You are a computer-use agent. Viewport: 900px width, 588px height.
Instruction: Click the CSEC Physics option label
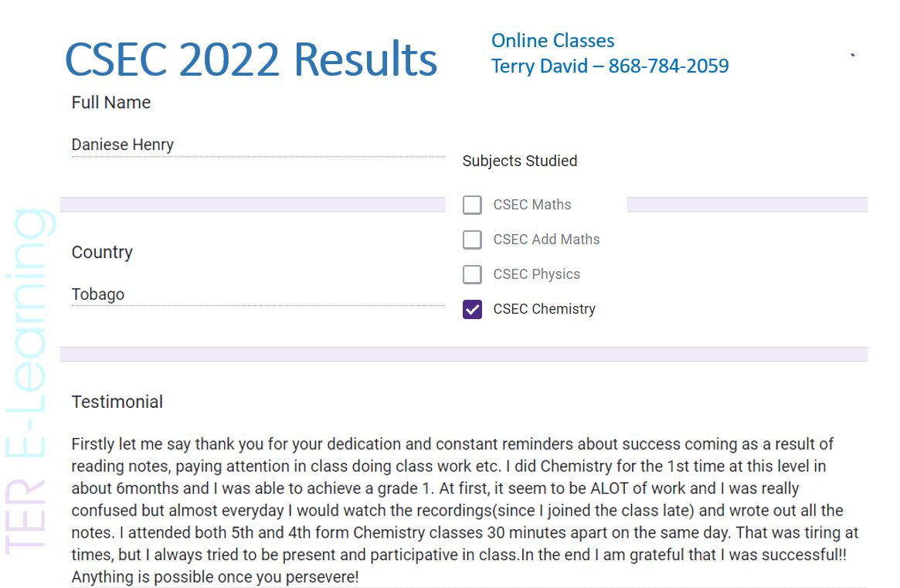(x=536, y=274)
